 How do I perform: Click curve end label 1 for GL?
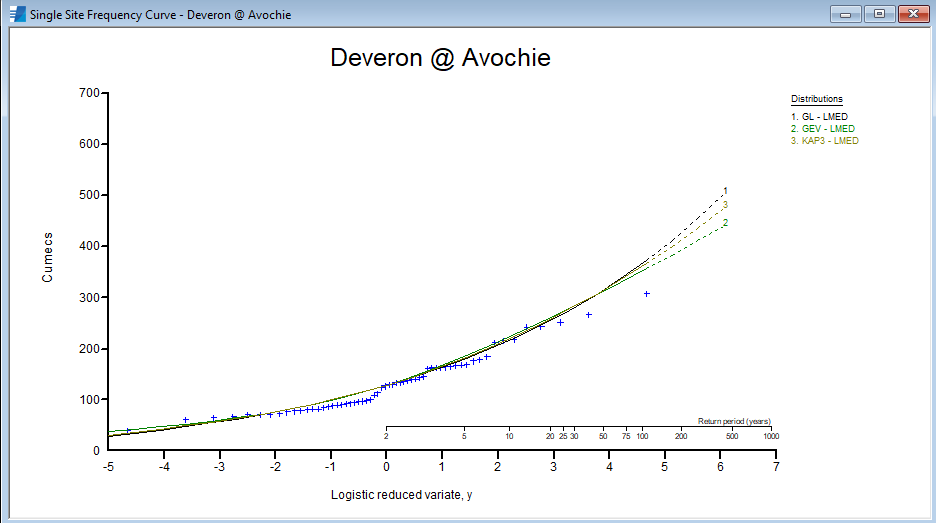[725, 191]
